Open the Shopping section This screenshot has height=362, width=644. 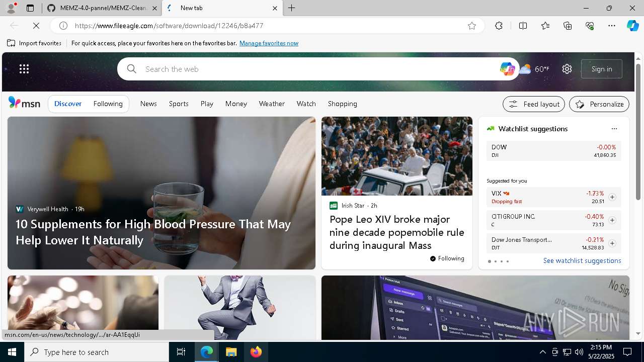click(x=342, y=104)
